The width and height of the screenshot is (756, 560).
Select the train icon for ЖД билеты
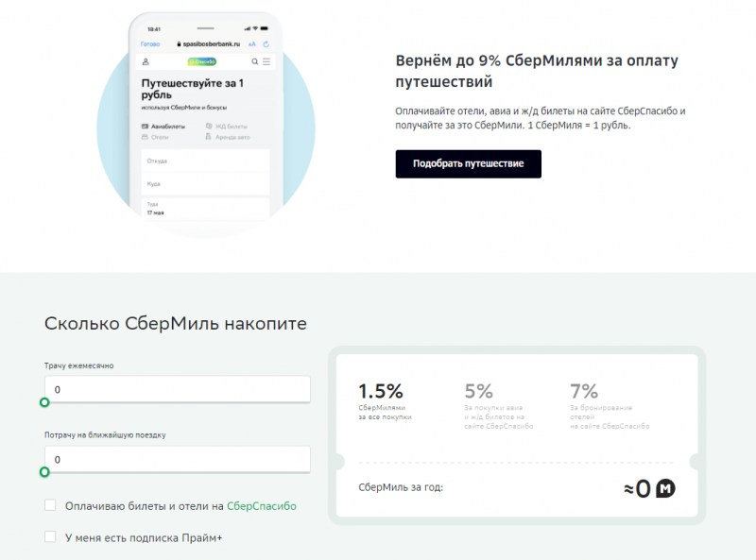209,127
